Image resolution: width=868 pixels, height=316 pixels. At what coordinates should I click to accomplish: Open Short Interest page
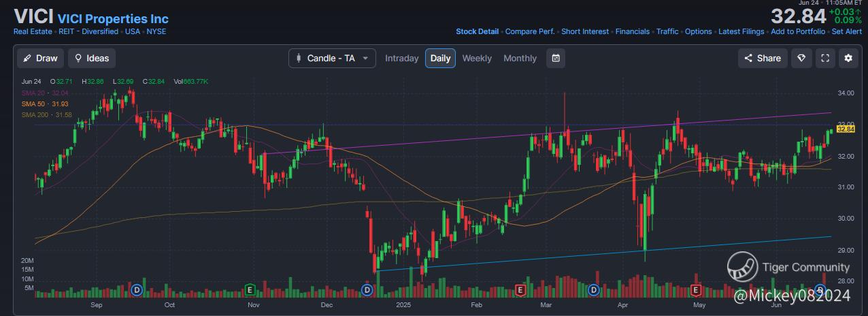click(585, 31)
